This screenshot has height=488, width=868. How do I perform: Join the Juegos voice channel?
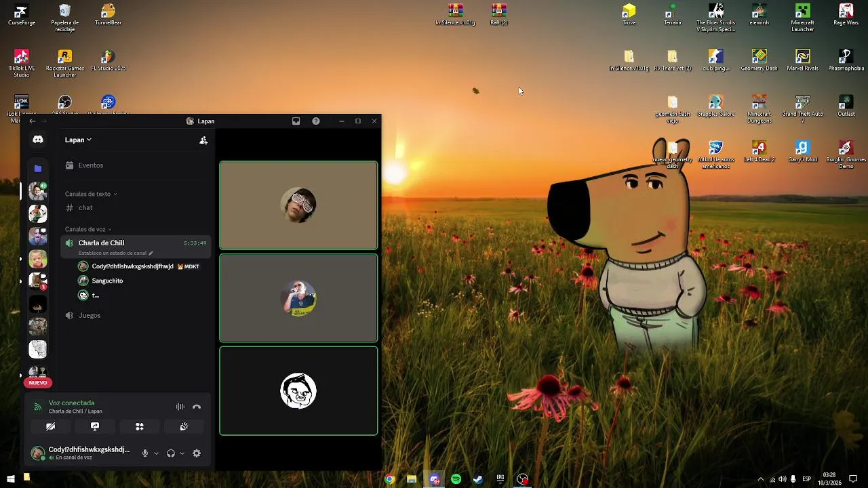(136, 315)
